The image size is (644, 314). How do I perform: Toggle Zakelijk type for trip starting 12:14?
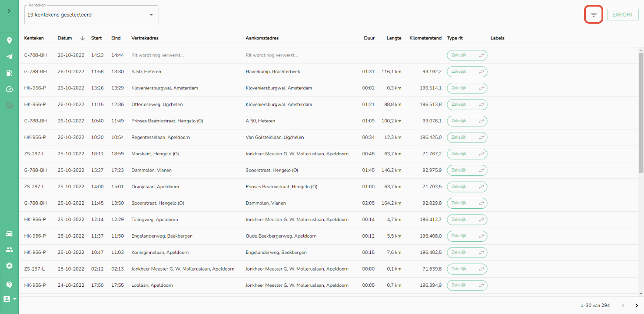(467, 220)
